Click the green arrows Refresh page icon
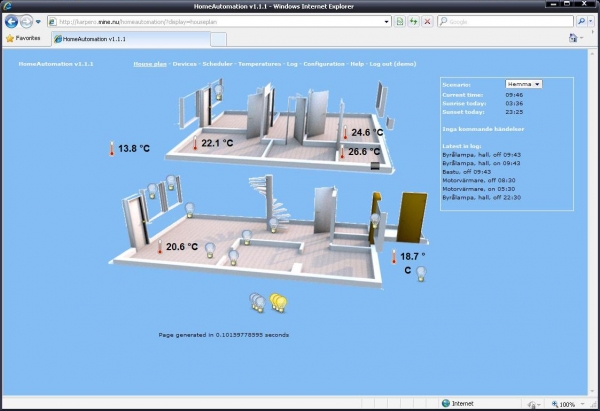The height and width of the screenshot is (411, 600). (x=413, y=21)
